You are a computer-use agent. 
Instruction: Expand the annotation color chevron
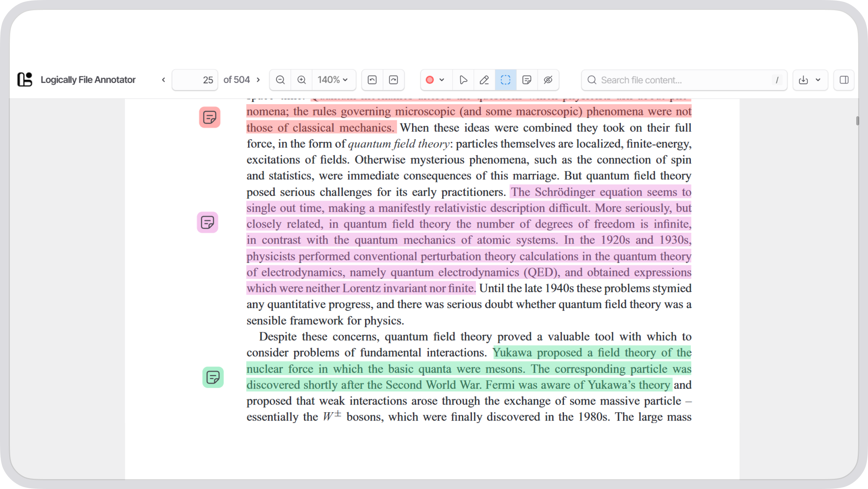pos(442,80)
